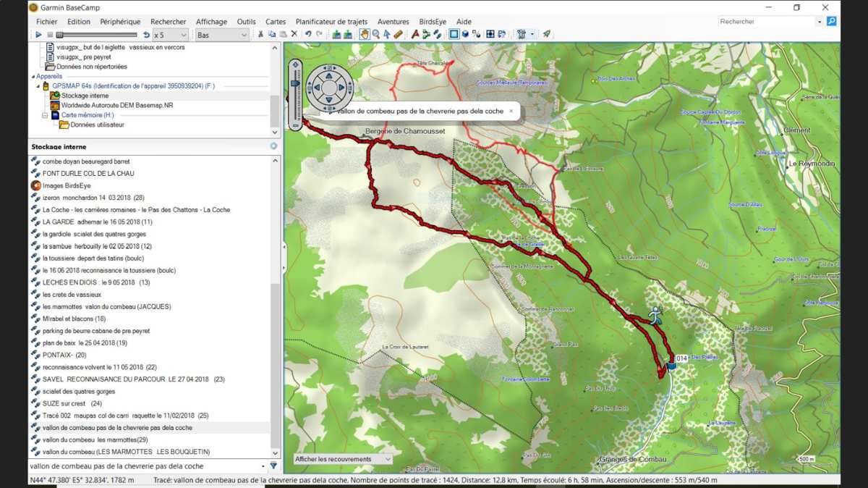The height and width of the screenshot is (488, 868).
Task: Select track vallon du combeau les marmottes(29)
Action: click(x=95, y=439)
